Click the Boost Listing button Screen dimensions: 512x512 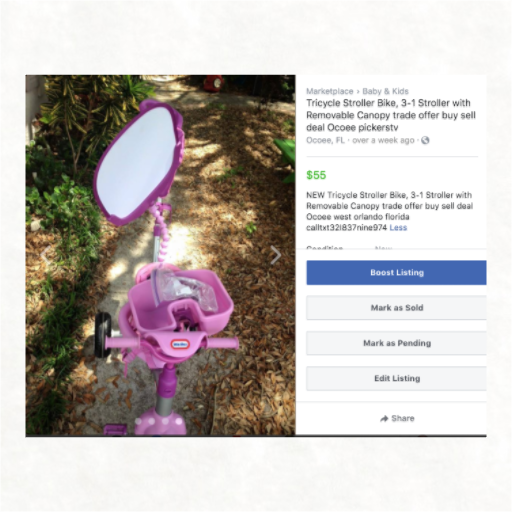[x=396, y=273]
